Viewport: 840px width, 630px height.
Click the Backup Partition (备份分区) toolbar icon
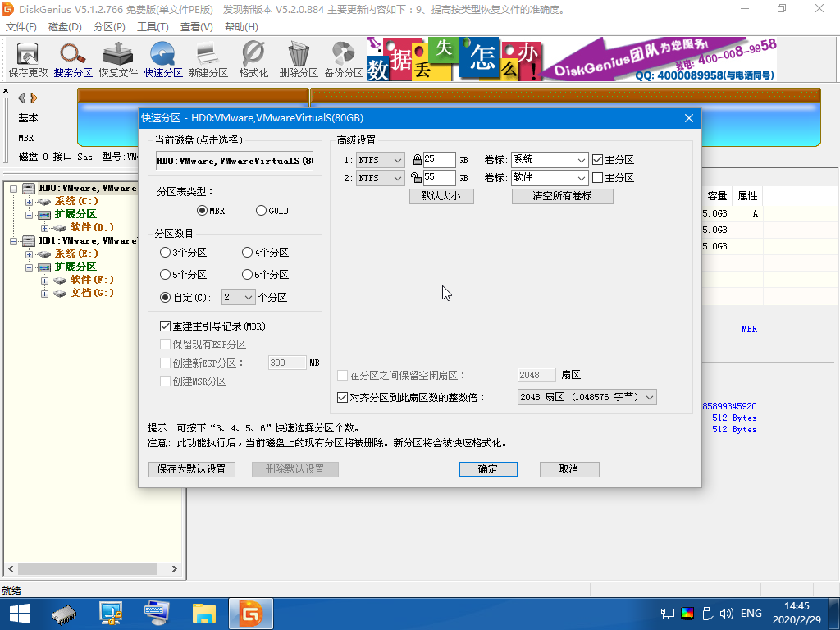point(344,59)
